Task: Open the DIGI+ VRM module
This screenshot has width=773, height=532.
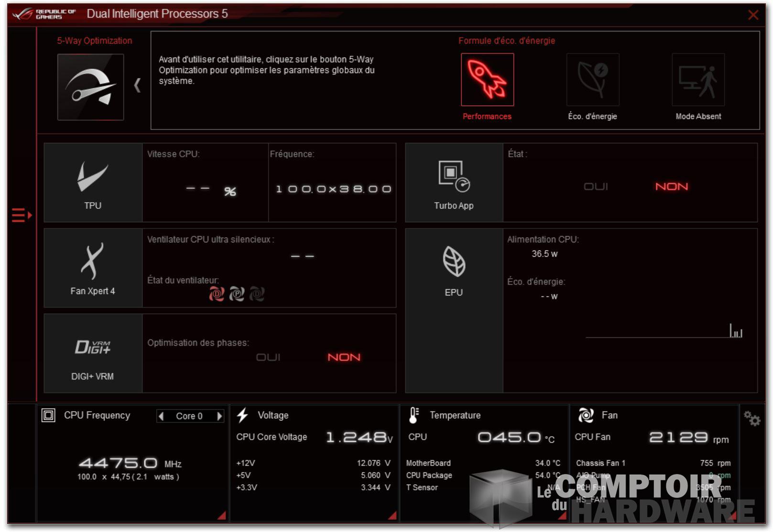Action: [x=93, y=353]
